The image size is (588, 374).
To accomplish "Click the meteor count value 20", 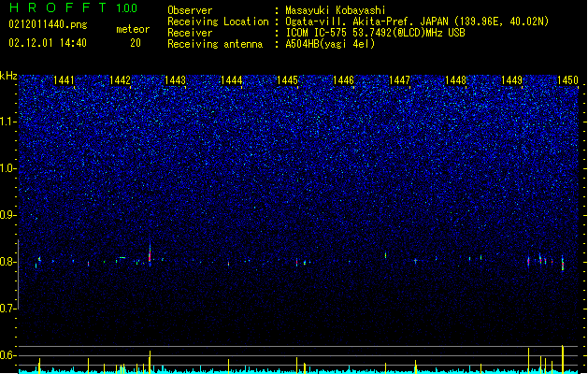I will 136,43.
